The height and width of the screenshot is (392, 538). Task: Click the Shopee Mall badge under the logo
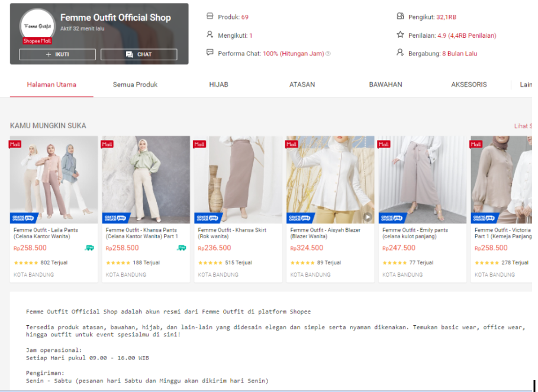point(37,41)
